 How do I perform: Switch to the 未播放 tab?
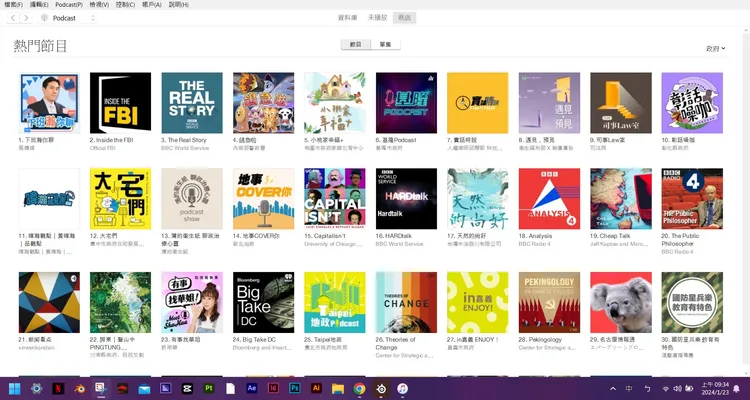(377, 18)
